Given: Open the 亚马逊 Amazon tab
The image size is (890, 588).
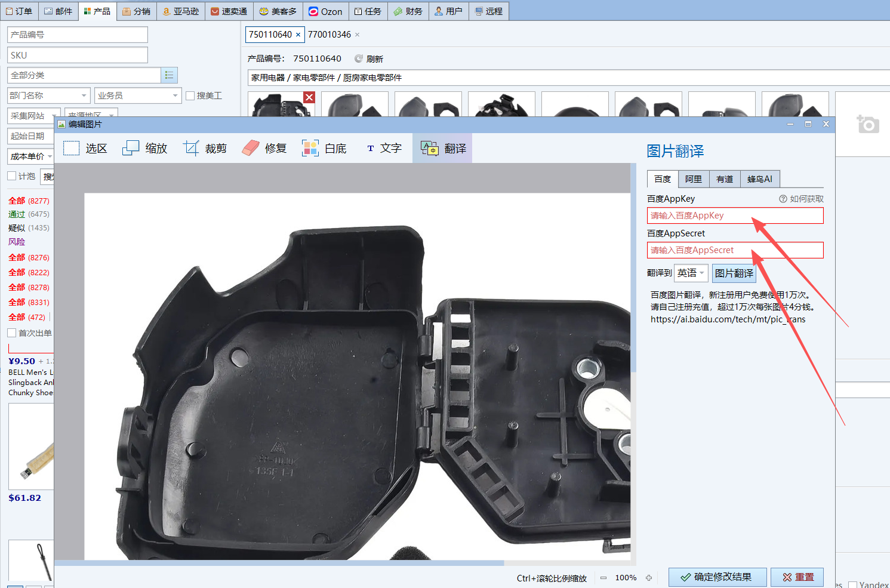Looking at the screenshot, I should (181, 11).
